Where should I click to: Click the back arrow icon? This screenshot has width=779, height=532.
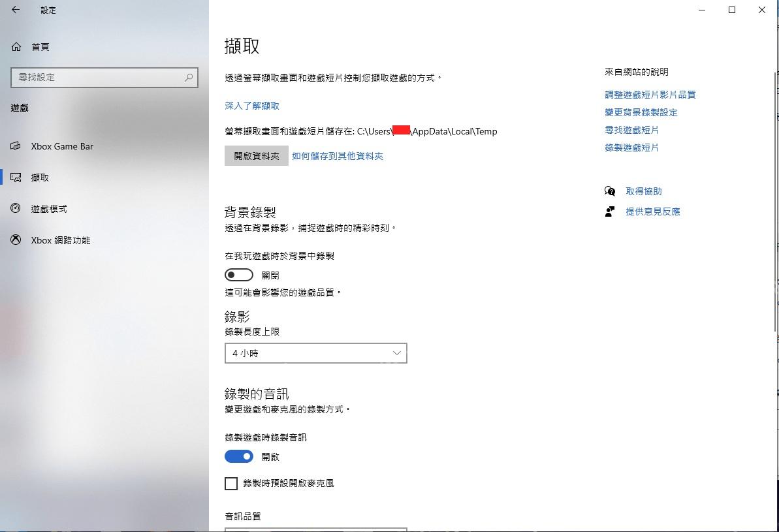(x=16, y=9)
